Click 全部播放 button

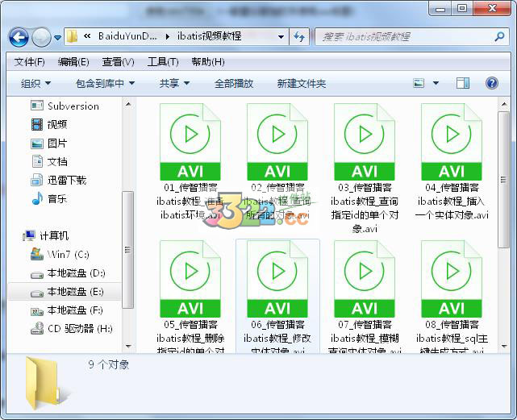(x=233, y=83)
